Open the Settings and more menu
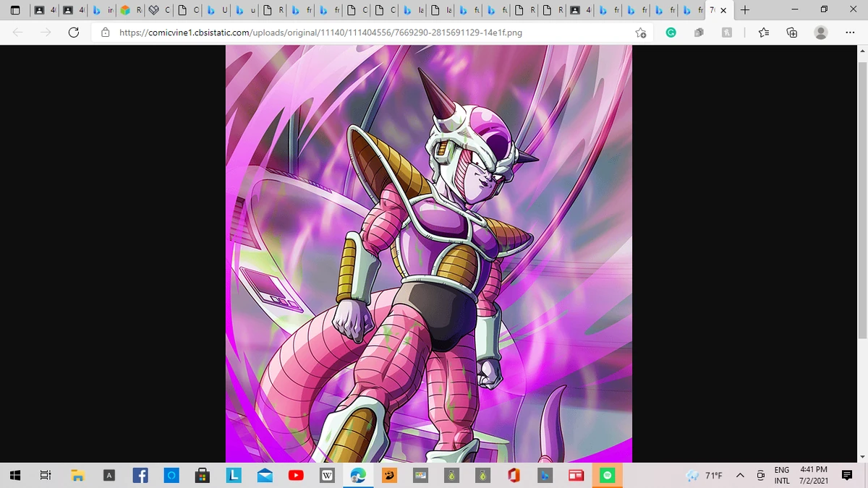Viewport: 868px width, 488px height. point(850,33)
